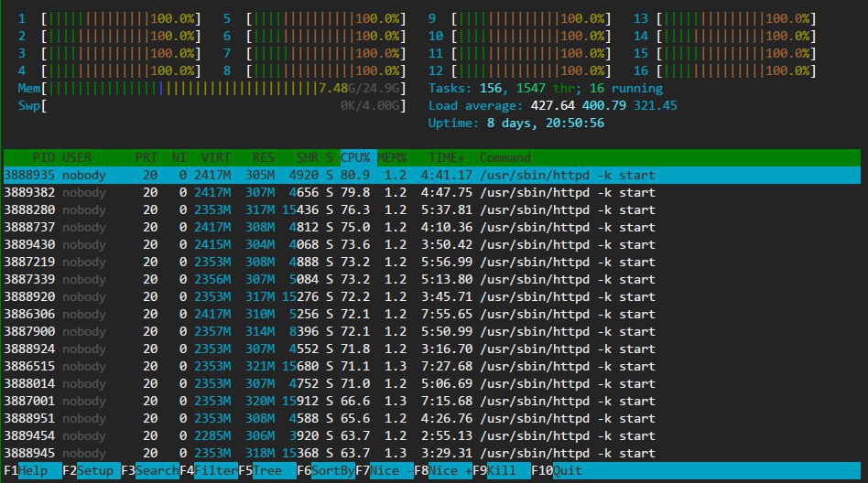This screenshot has width=868, height=483.
Task: Select process row PID 3889382
Action: click(432, 192)
